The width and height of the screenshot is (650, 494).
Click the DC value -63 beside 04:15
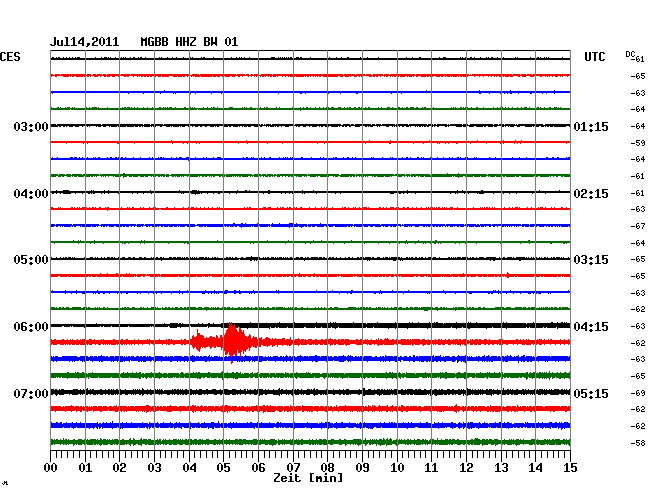pyautogui.click(x=638, y=326)
